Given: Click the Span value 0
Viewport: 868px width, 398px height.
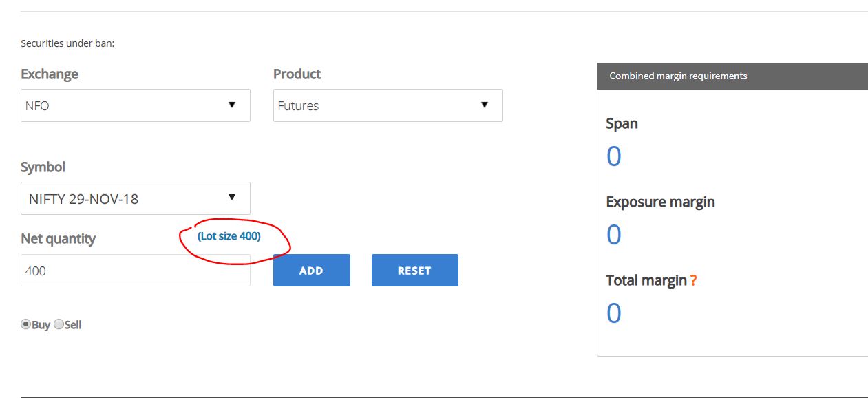Looking at the screenshot, I should click(x=613, y=156).
